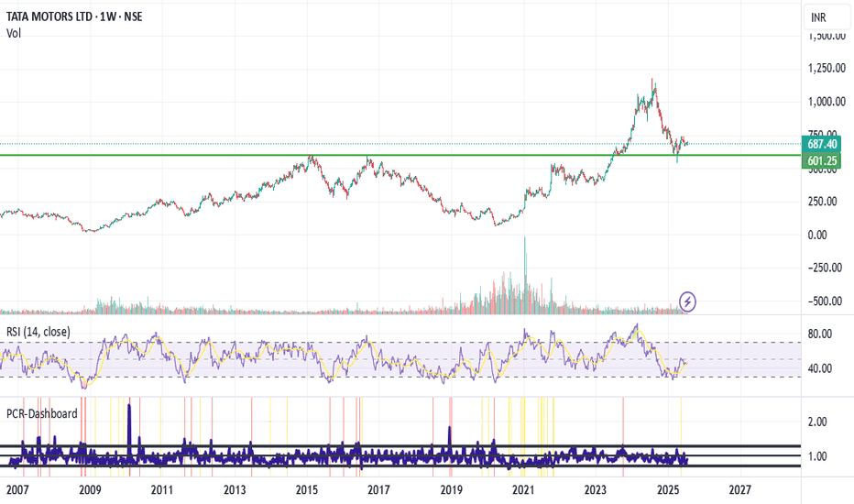Click the -250.00 price axis label
Screen dimensions: 854x504
825,268
